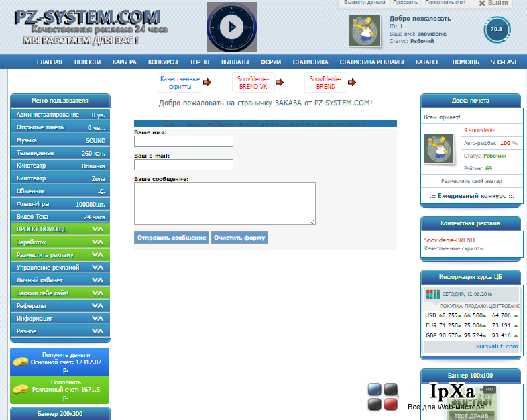Image resolution: width=527 pixels, height=420 pixels.
Task: Focus the Ваше имя input field
Action: coord(184,142)
